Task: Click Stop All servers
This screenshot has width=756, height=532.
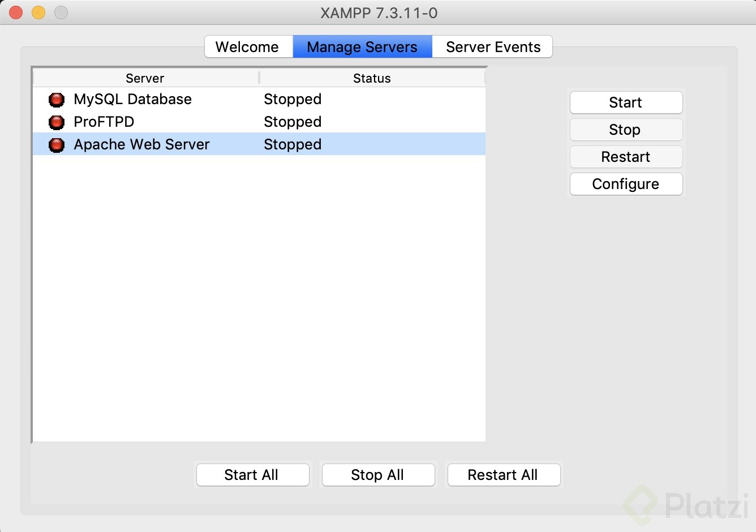Action: [x=378, y=475]
